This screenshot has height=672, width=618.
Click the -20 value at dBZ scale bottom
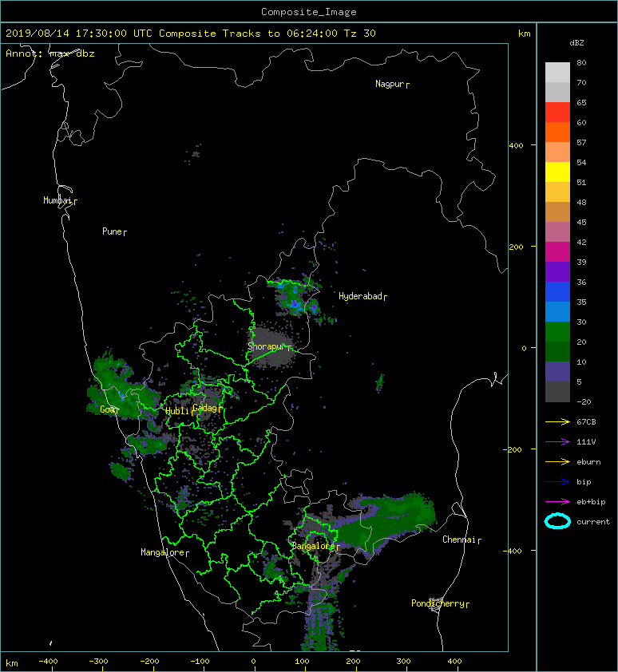[x=584, y=401]
